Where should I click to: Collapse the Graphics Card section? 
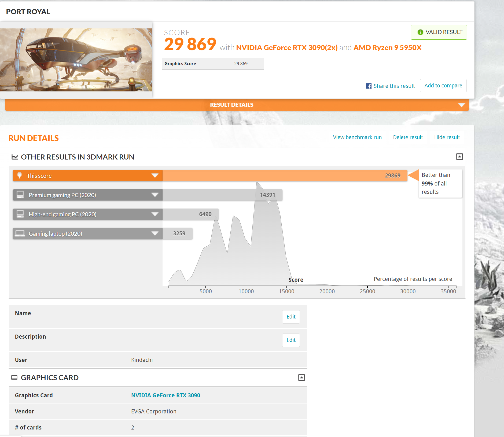(x=301, y=377)
